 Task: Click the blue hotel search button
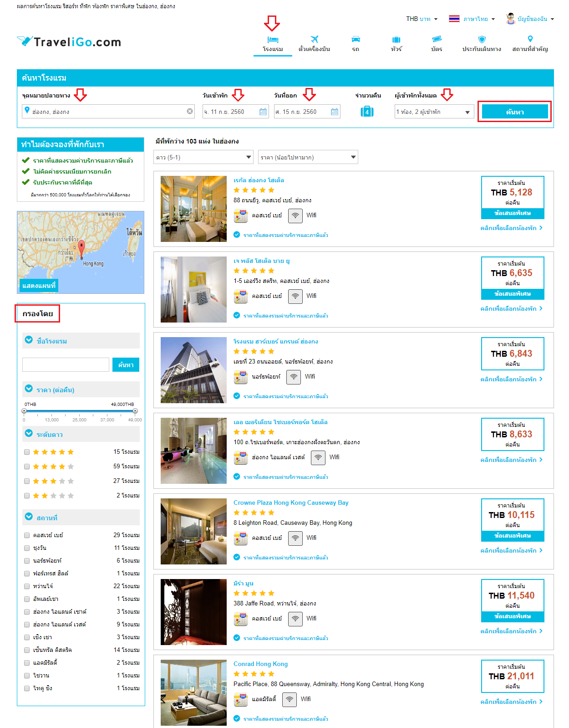pos(515,112)
